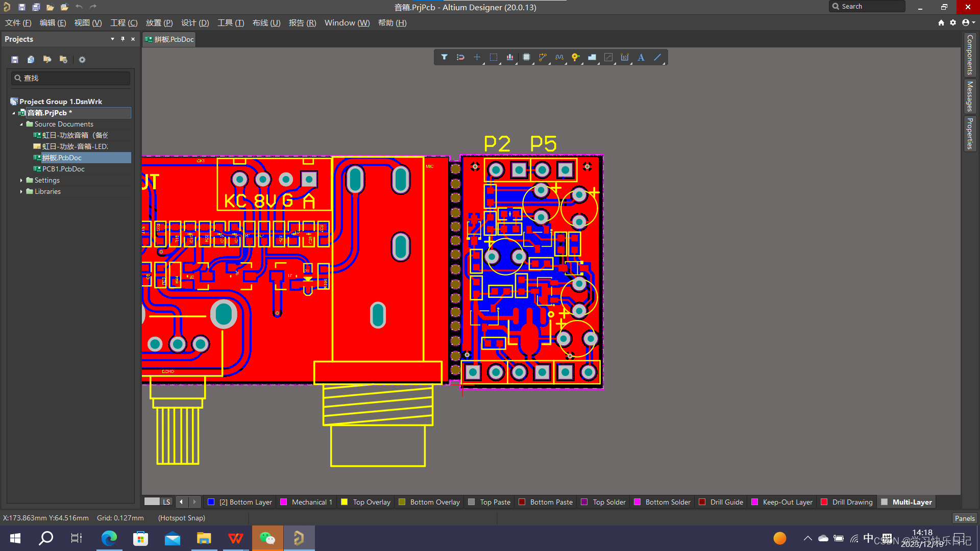Click the Panels button
Screen dimensions: 980x551
(964, 518)
